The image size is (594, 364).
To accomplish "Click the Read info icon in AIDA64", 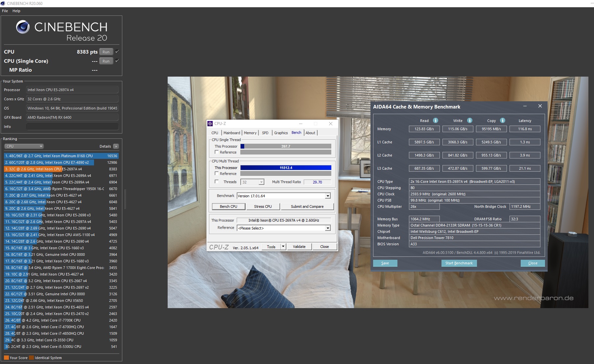I will pyautogui.click(x=435, y=120).
